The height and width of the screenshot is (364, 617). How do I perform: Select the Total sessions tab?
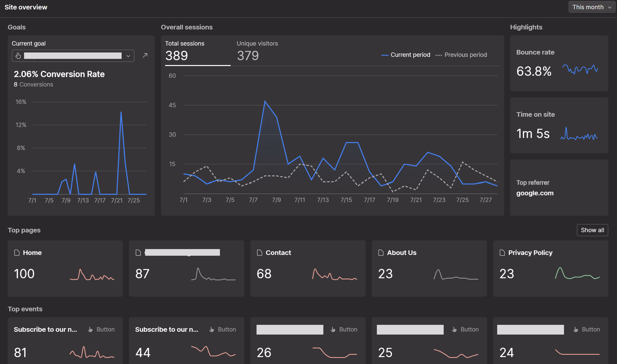(198, 51)
